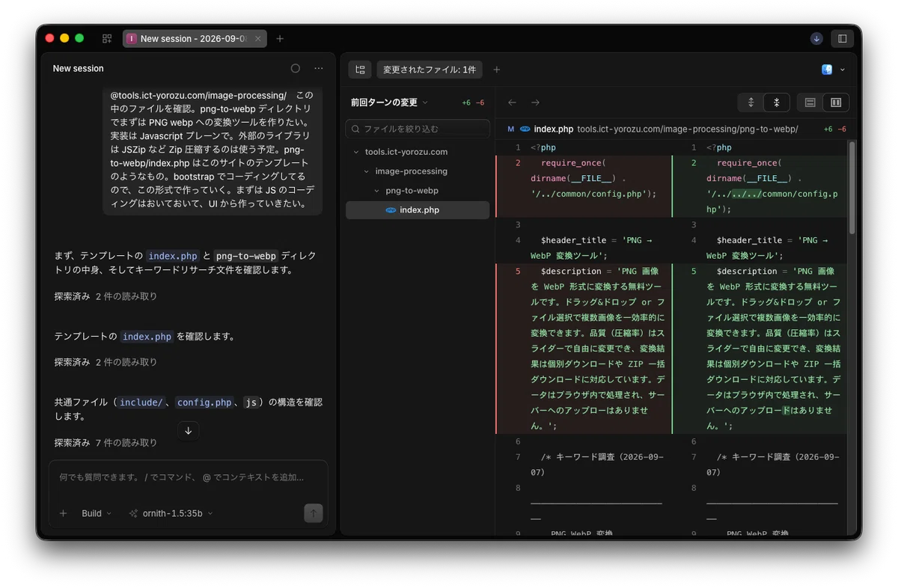Click the include/ inline code reference
The width and height of the screenshot is (898, 588).
[141, 402]
